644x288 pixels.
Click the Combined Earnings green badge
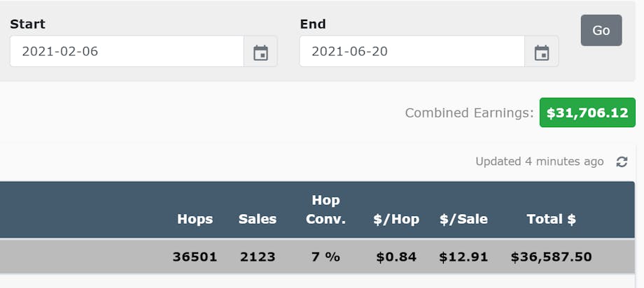click(587, 113)
